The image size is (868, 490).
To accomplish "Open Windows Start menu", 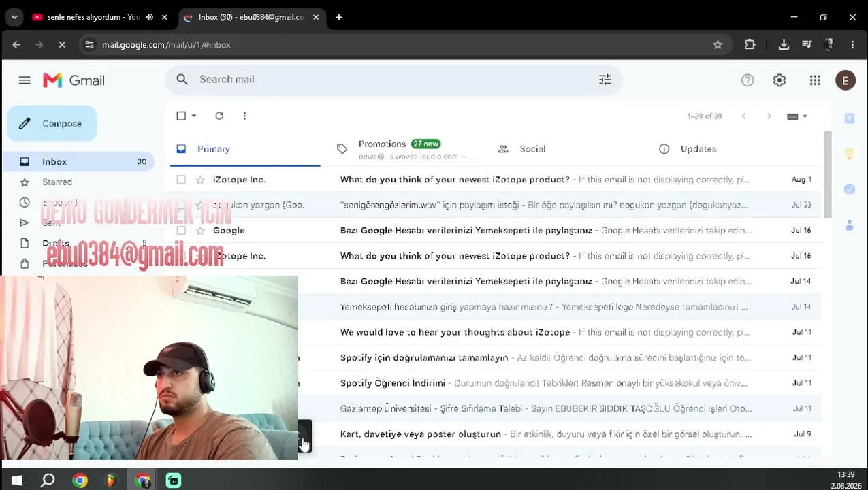I will [16, 480].
